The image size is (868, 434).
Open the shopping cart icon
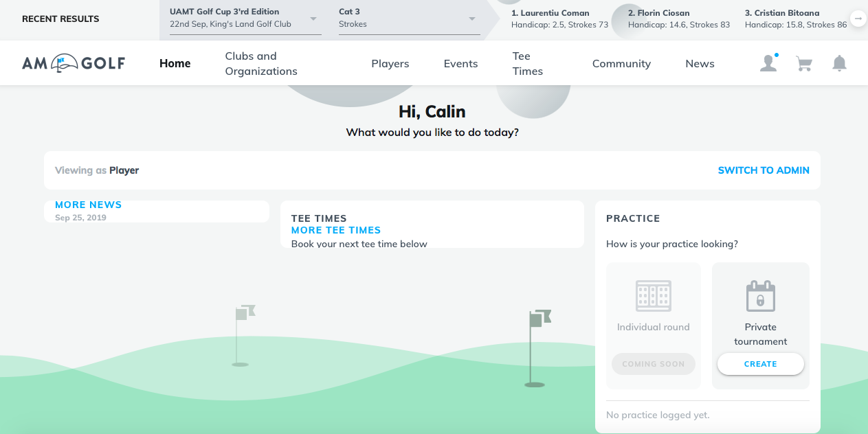(x=803, y=64)
